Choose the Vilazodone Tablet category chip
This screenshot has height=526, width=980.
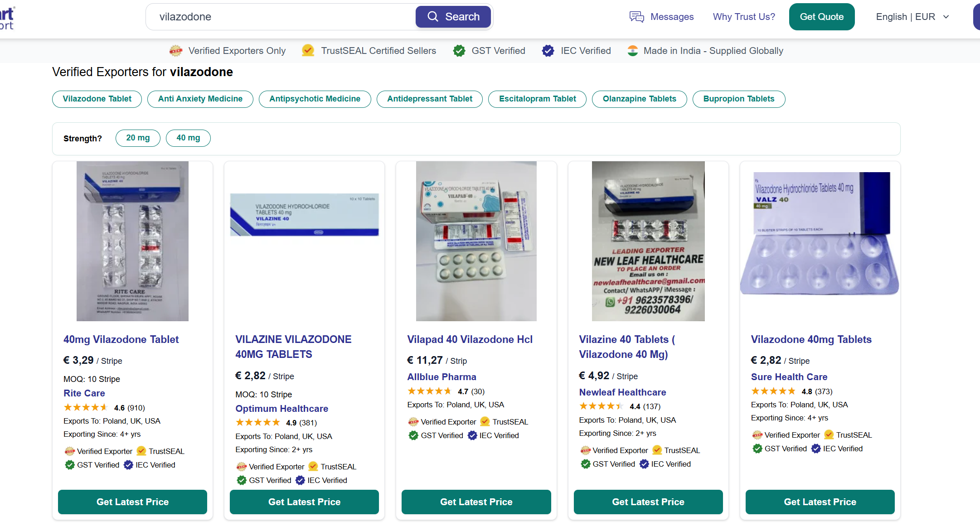tap(97, 99)
